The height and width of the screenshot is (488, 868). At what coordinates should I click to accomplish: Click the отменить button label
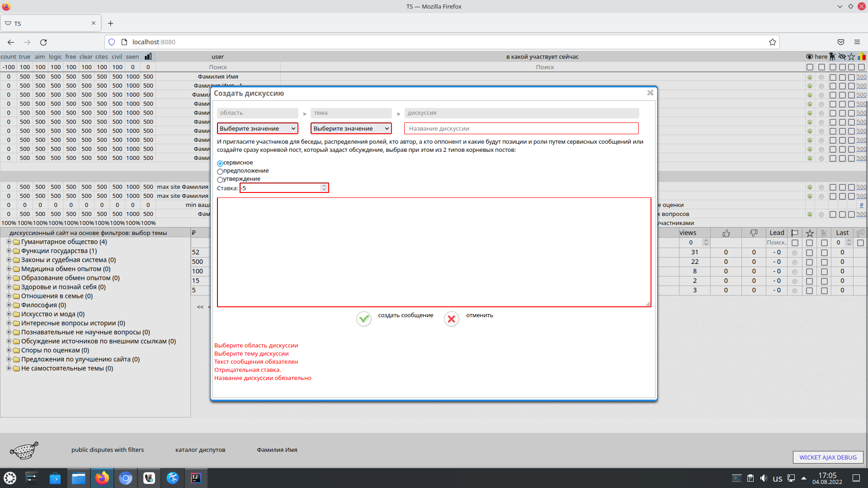(x=480, y=315)
